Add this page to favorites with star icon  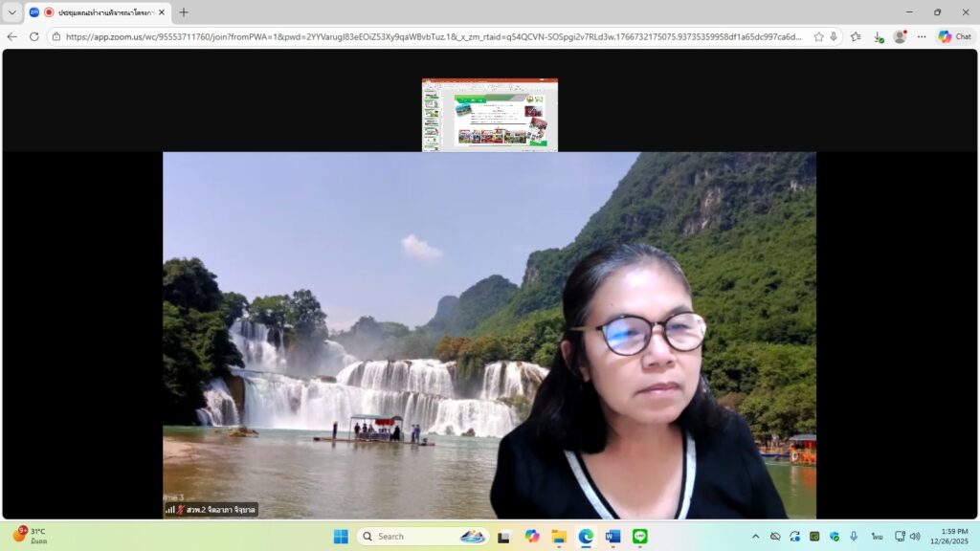[x=818, y=36]
